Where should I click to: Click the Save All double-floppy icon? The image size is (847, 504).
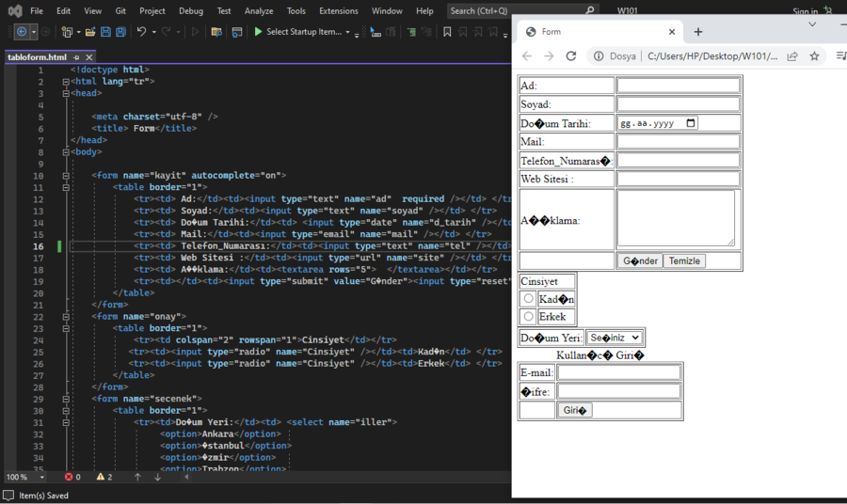point(120,32)
